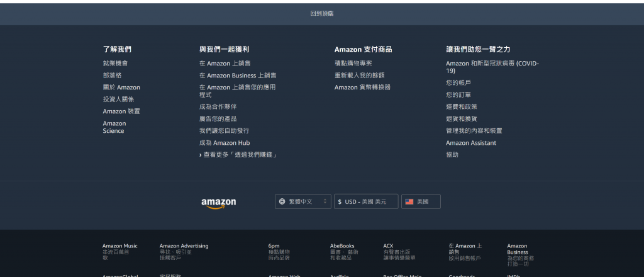This screenshot has height=277, width=644.
Task: Open the 投資人關係 link
Action: point(118,99)
